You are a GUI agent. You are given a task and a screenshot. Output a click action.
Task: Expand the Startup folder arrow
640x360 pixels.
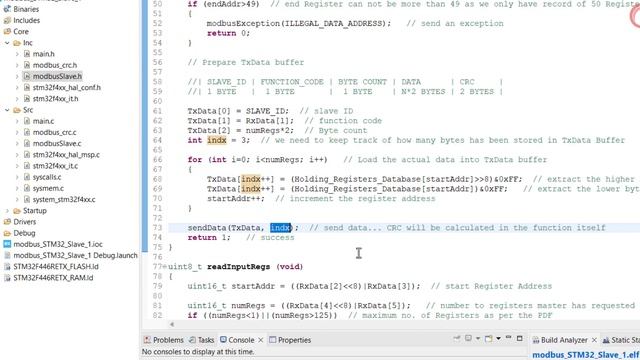pos(7,211)
